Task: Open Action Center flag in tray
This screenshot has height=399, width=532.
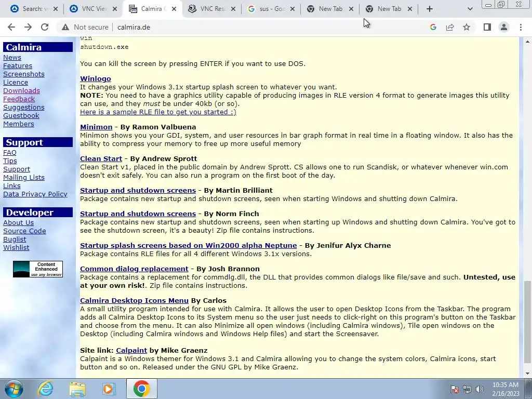Action: tap(455, 389)
